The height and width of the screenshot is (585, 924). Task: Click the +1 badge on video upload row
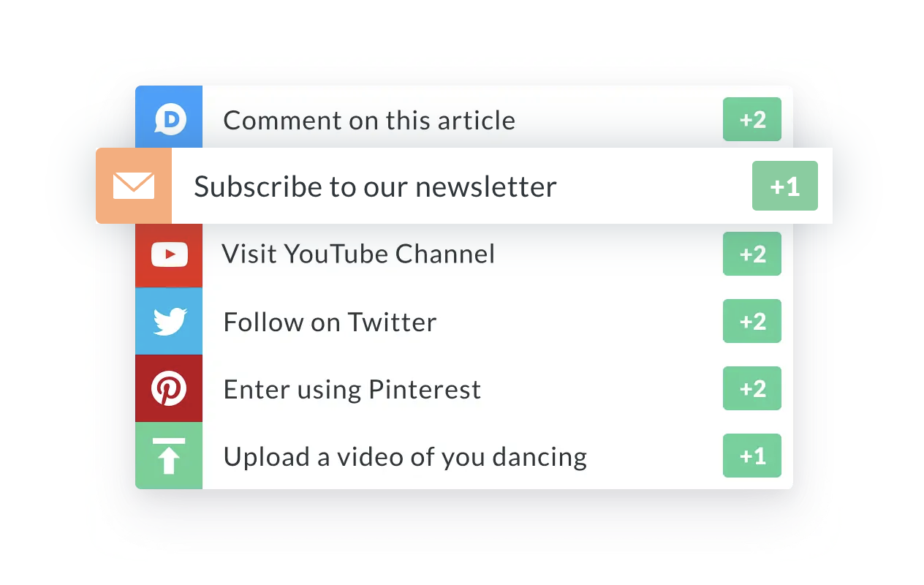click(x=752, y=456)
